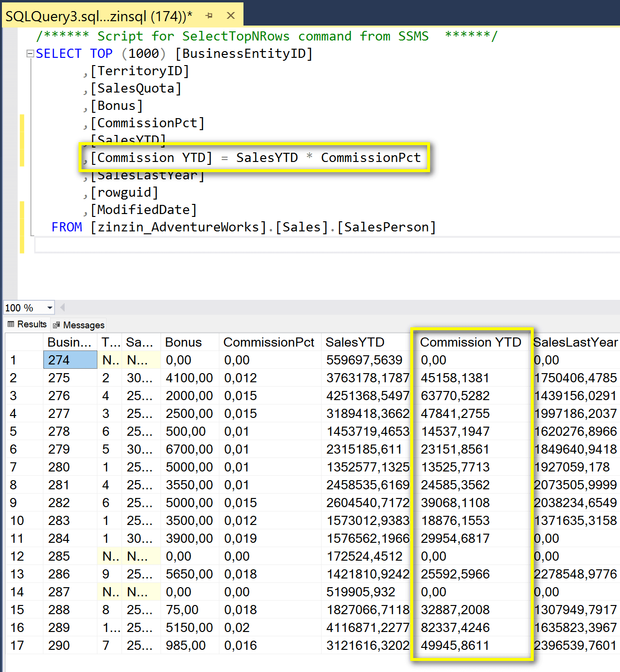Click CommissionPct value 0,02
The width and height of the screenshot is (620, 672).
[237, 628]
